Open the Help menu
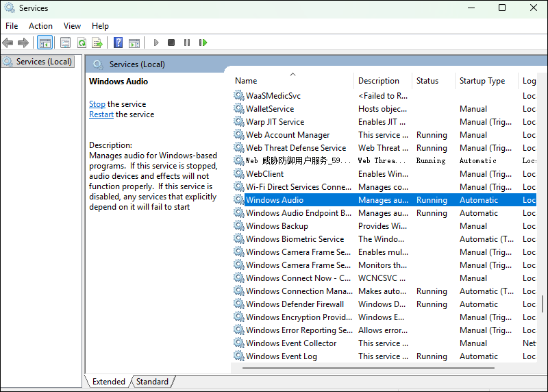548x392 pixels. (x=100, y=26)
